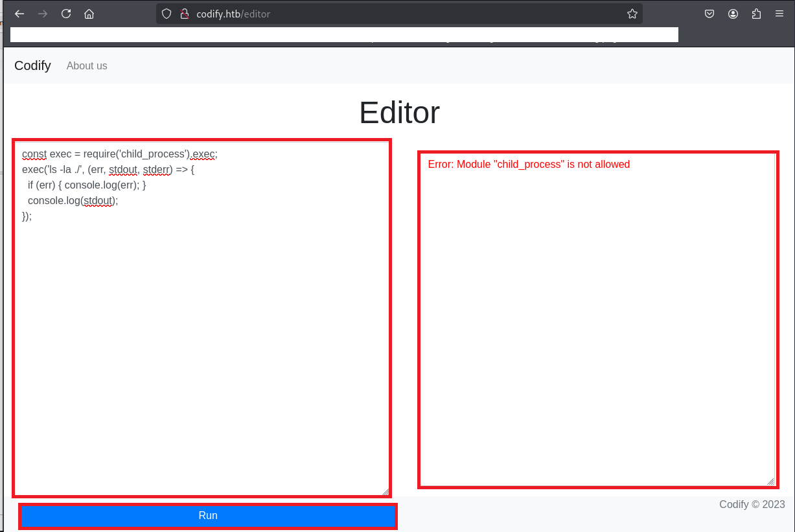Image resolution: width=795 pixels, height=532 pixels.
Task: Click the error output text area
Action: (x=596, y=324)
